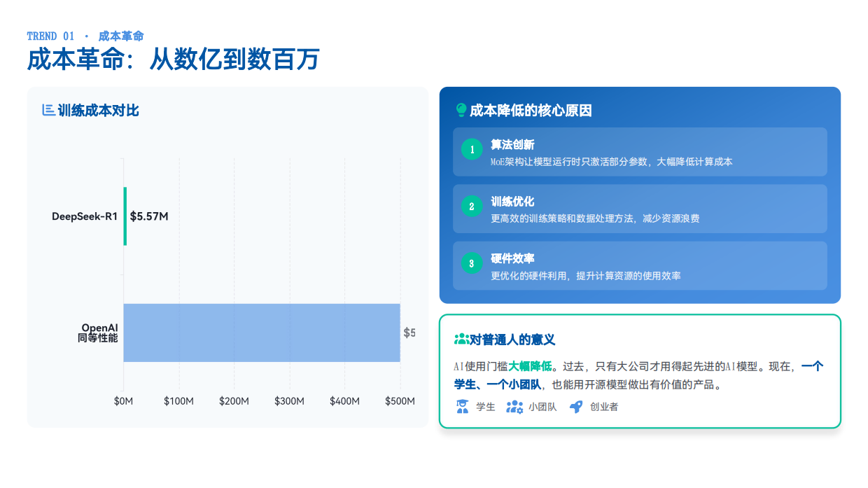Click the circled number 1 beside 算法创新
868x488 pixels.
pyautogui.click(x=472, y=150)
